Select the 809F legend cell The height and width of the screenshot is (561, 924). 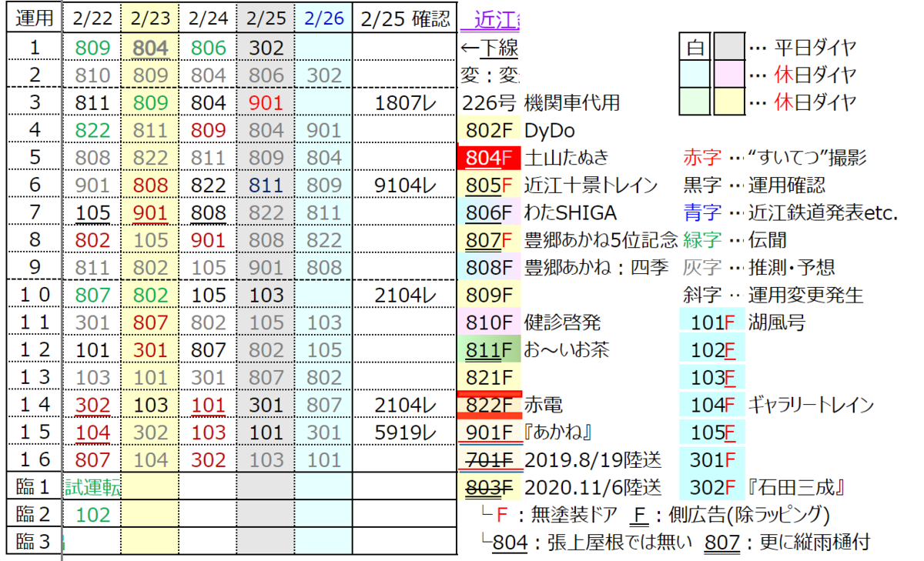(488, 295)
